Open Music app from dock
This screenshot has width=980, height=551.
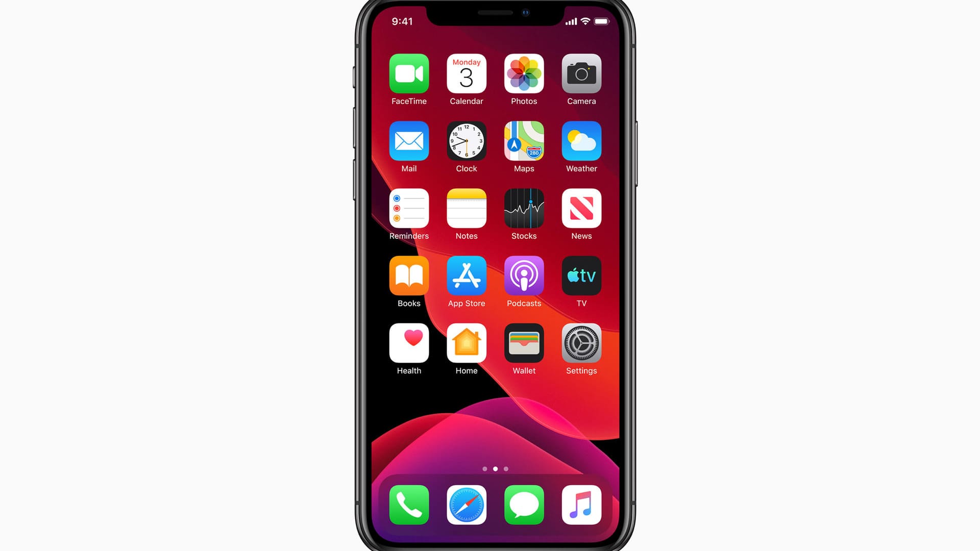tap(581, 505)
